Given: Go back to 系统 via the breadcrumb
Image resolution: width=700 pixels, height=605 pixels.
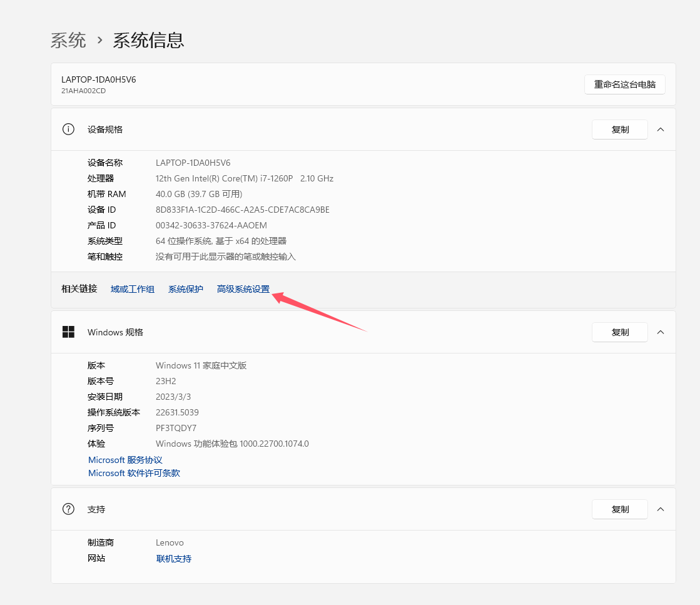Looking at the screenshot, I should pos(68,41).
